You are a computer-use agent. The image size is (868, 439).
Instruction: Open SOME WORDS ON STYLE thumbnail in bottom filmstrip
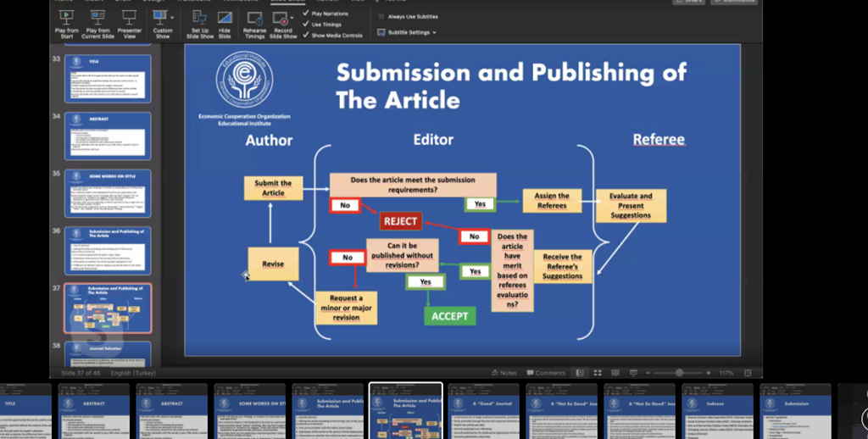tap(250, 411)
